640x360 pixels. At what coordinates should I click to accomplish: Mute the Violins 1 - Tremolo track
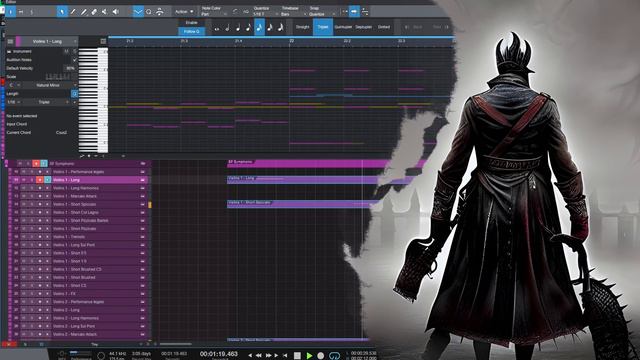(24, 237)
